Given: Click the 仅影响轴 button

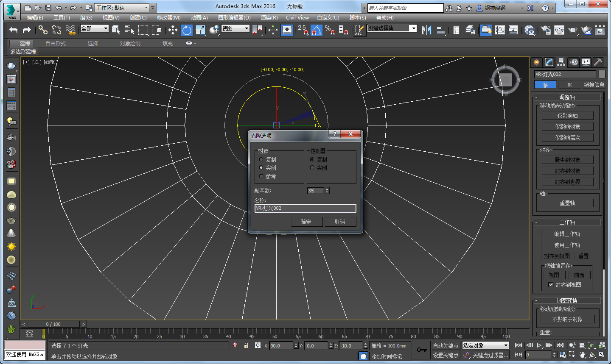Looking at the screenshot, I should 568,116.
